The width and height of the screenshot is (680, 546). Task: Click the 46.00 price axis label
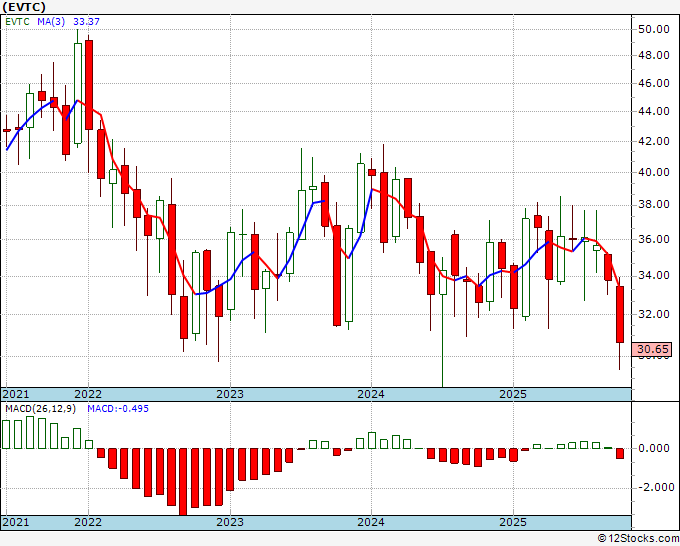654,83
